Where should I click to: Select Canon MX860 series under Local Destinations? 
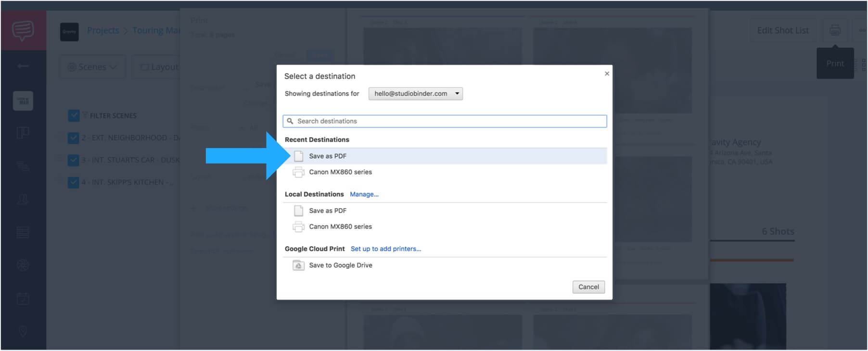[x=445, y=226]
